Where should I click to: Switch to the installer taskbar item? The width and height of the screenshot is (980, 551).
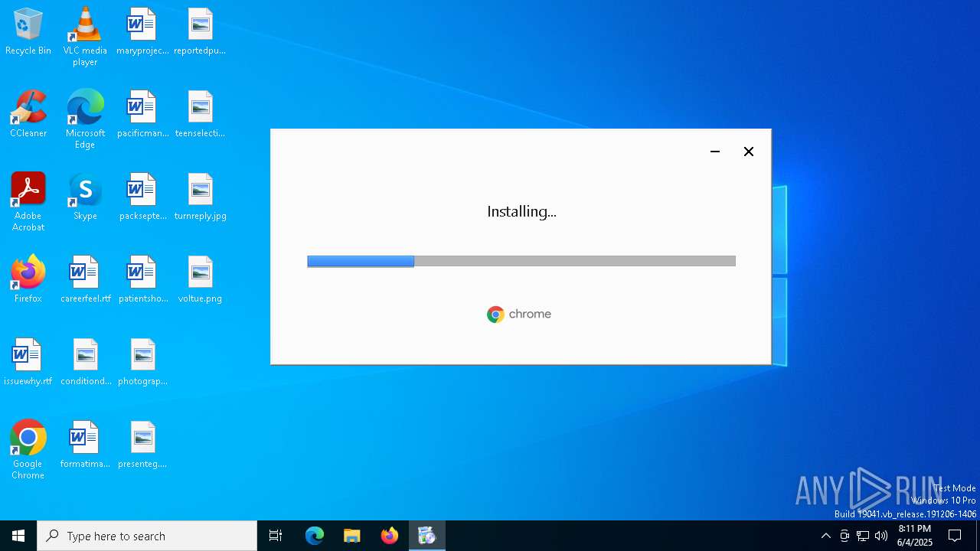[427, 536]
